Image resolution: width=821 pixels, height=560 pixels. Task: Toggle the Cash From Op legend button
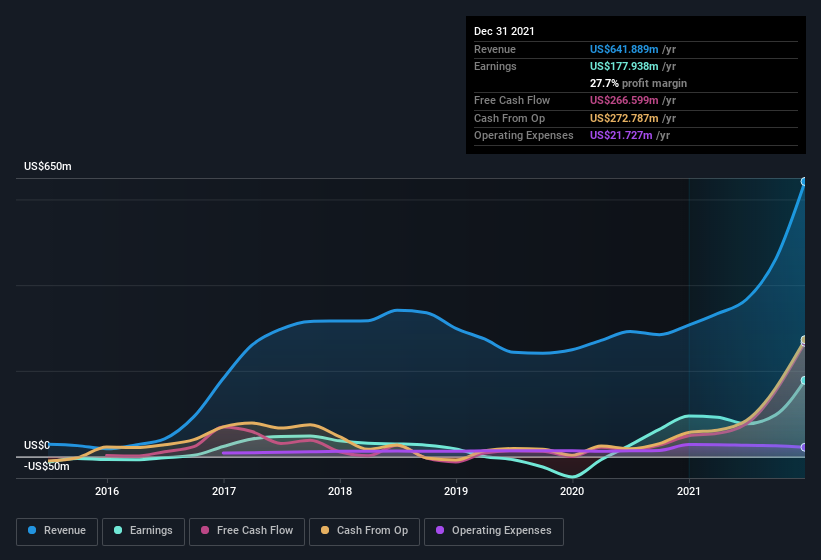364,531
